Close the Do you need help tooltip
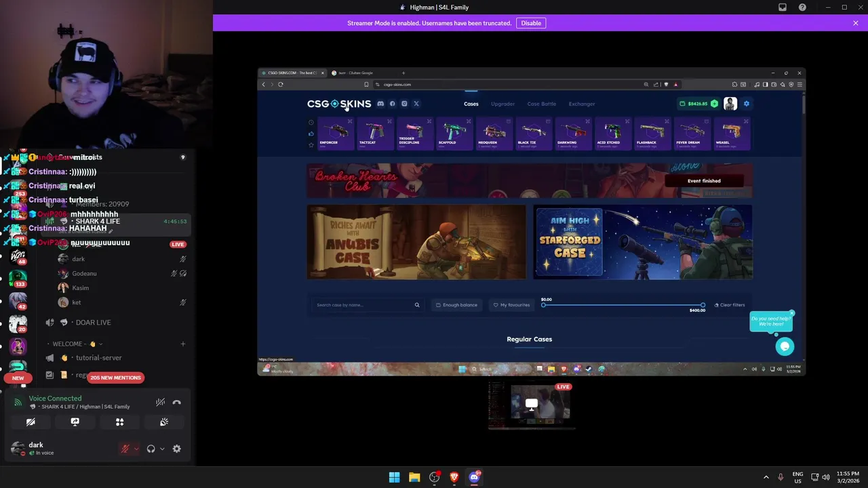This screenshot has width=868, height=488. coord(791,314)
